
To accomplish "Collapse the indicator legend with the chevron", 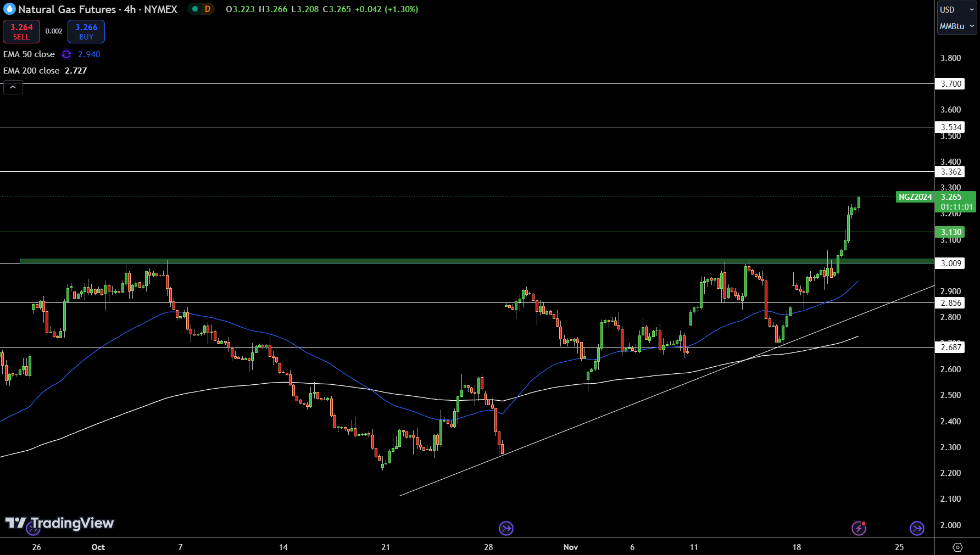I will 13,87.
